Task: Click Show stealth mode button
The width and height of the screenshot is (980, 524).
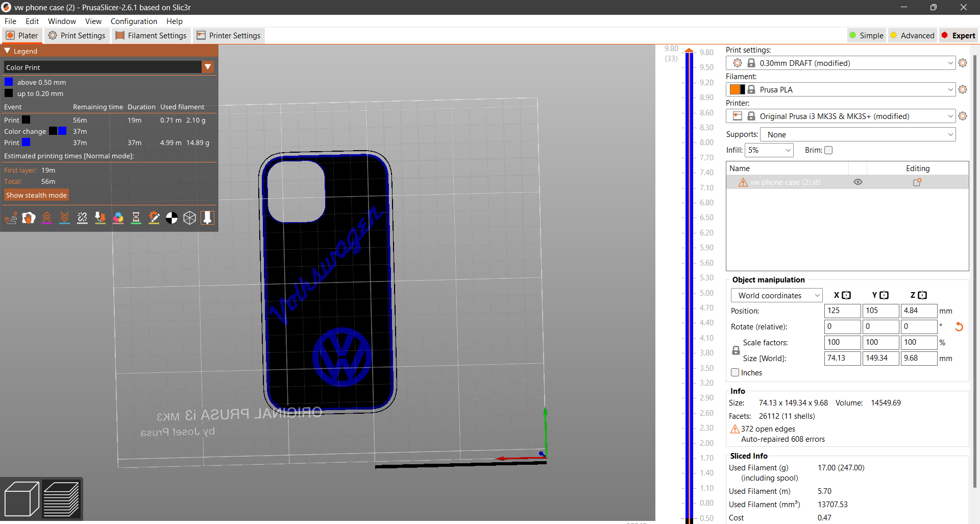Action: 36,195
